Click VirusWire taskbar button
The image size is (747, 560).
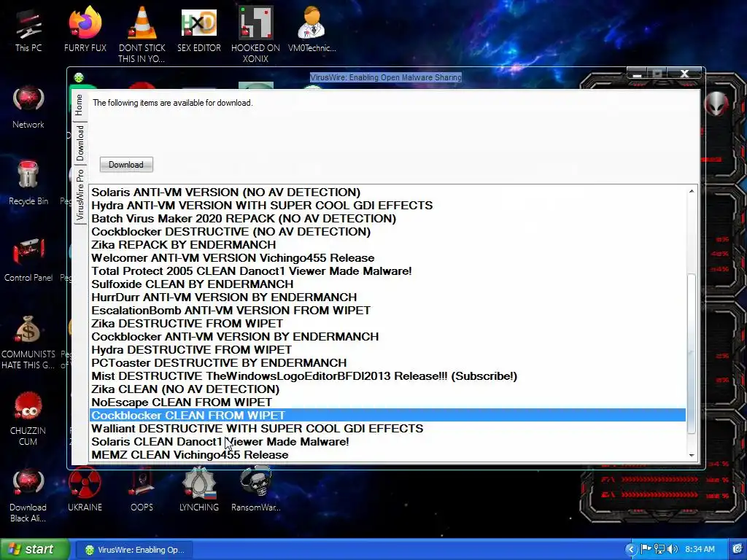135,550
